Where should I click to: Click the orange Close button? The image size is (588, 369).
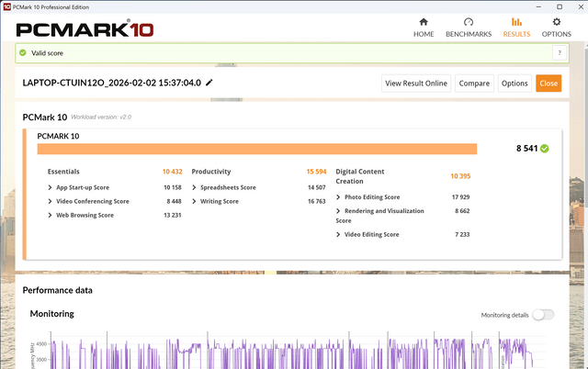[548, 84]
